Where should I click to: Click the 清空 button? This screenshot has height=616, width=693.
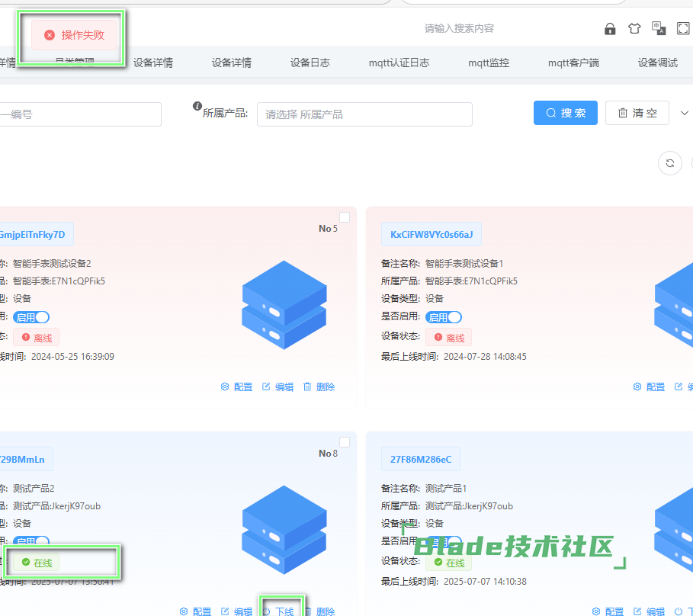click(x=637, y=113)
